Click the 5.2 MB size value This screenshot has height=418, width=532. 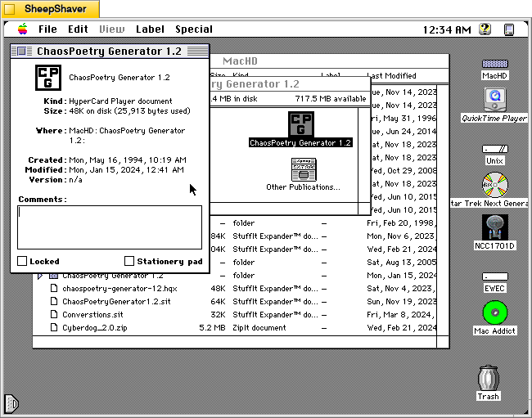pos(212,328)
